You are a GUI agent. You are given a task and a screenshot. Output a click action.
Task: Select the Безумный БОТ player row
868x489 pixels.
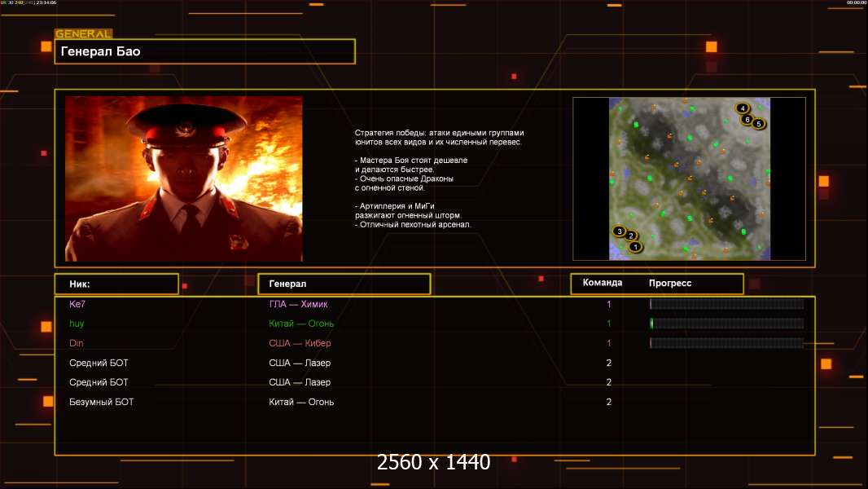point(102,402)
